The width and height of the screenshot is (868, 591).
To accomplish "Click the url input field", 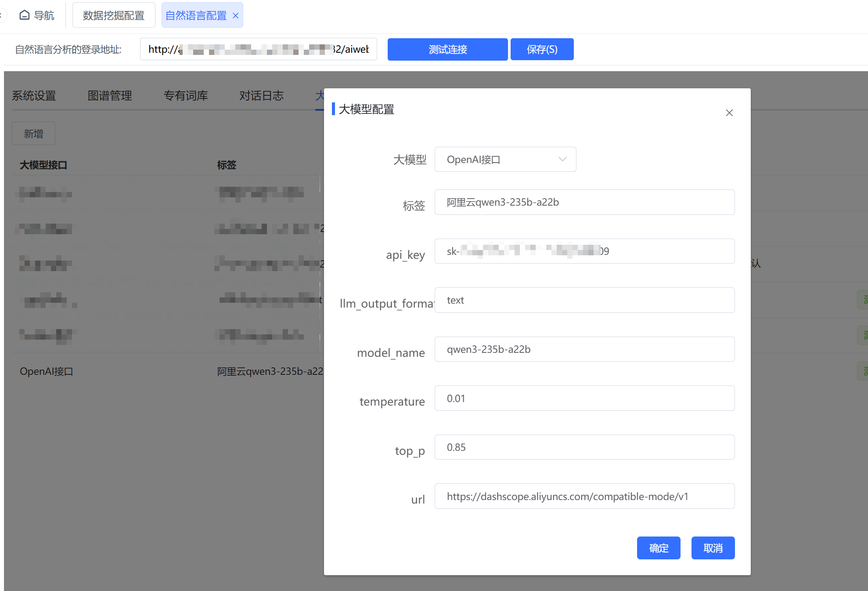I will [x=584, y=496].
